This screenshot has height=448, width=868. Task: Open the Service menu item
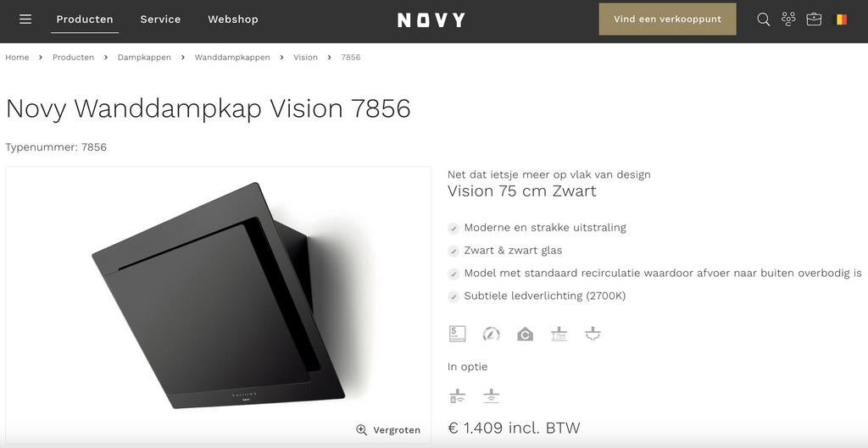160,19
